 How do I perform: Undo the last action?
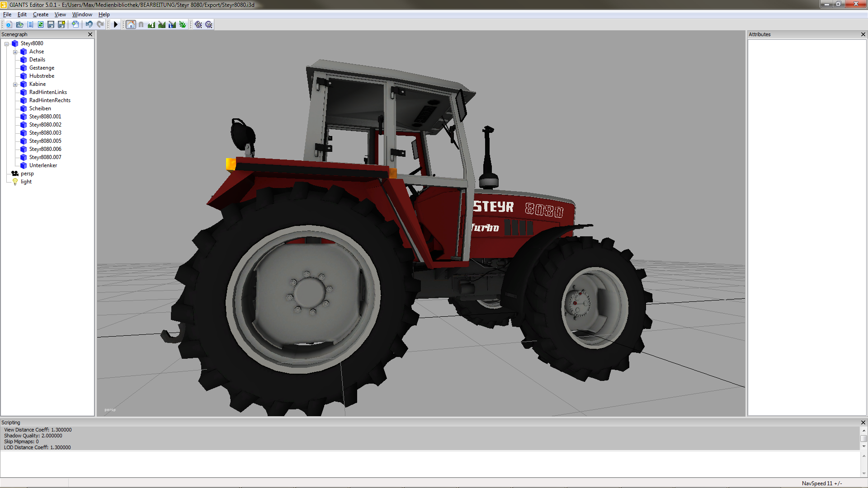pyautogui.click(x=89, y=24)
